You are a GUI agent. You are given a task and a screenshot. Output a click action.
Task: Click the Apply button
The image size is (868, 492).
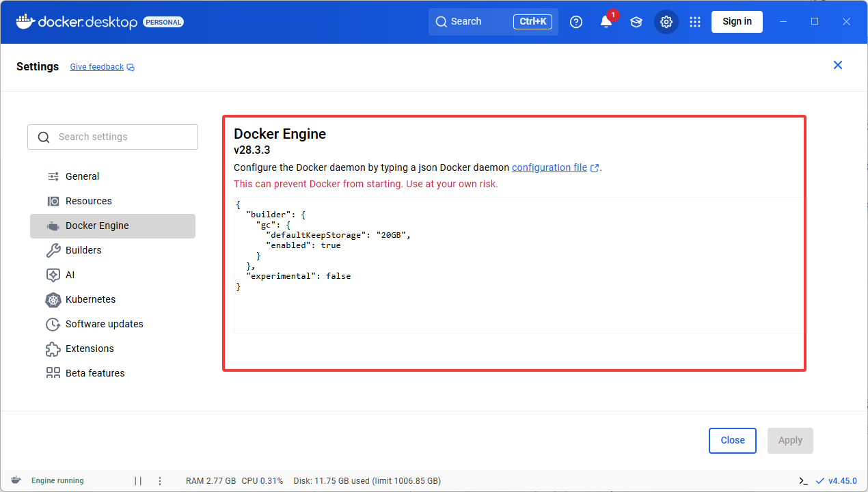(x=790, y=440)
